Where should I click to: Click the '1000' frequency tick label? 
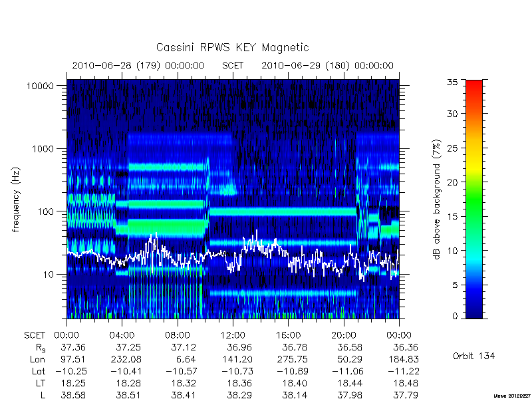coord(43,149)
